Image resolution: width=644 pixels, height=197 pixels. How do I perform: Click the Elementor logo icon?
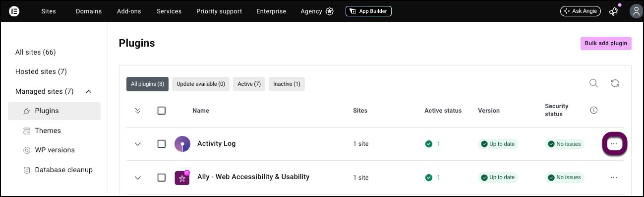tap(14, 11)
